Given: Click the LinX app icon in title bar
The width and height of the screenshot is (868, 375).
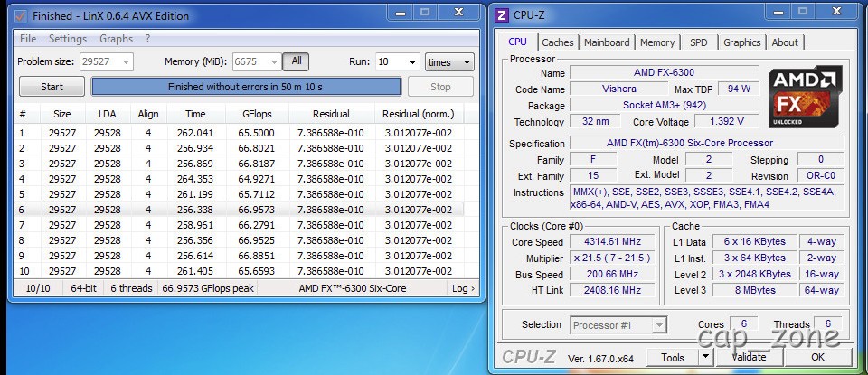Looking at the screenshot, I should click(19, 15).
